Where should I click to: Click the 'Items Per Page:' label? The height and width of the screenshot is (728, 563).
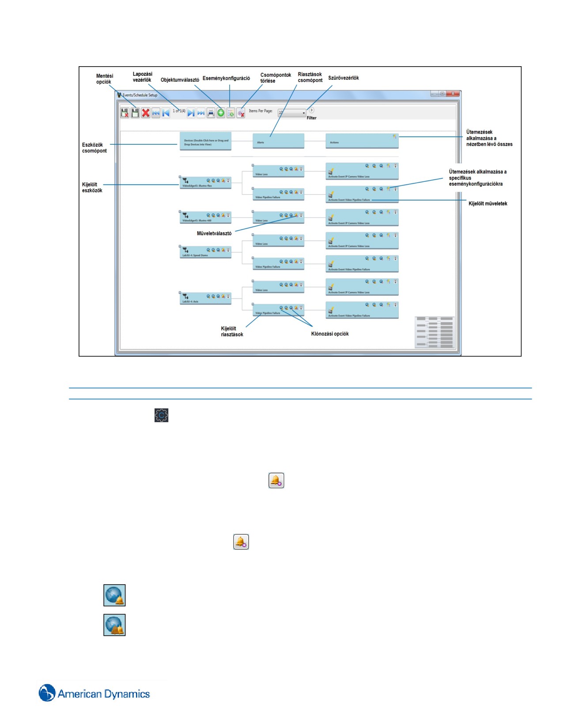pyautogui.click(x=261, y=111)
